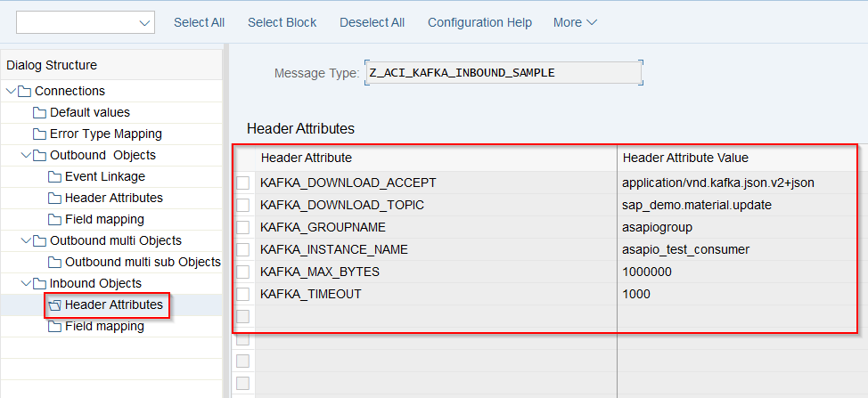Open Configuration Help

(480, 22)
